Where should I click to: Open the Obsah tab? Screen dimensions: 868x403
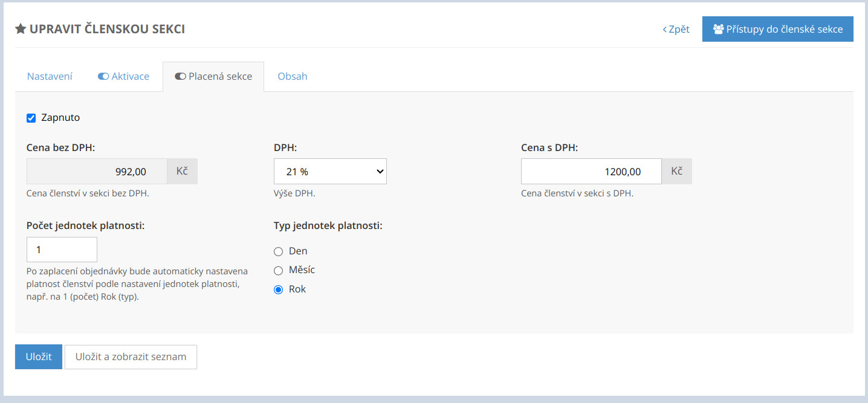(x=293, y=77)
